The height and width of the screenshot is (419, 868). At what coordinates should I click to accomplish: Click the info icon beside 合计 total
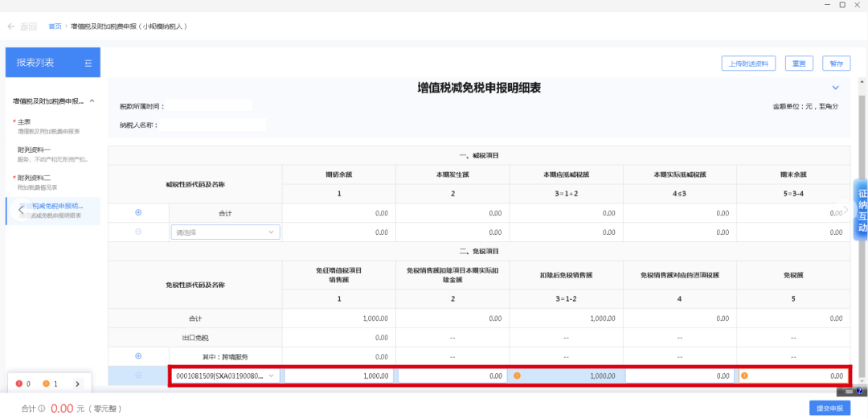point(42,409)
